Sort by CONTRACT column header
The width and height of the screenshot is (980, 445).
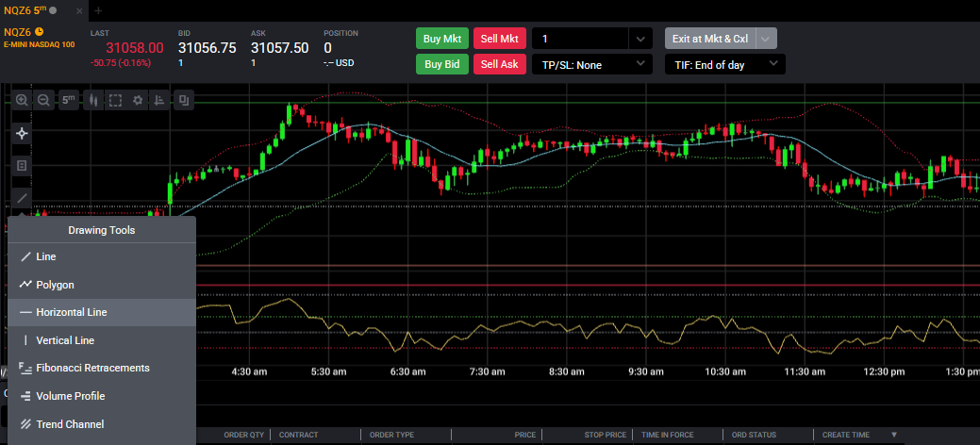(x=298, y=435)
